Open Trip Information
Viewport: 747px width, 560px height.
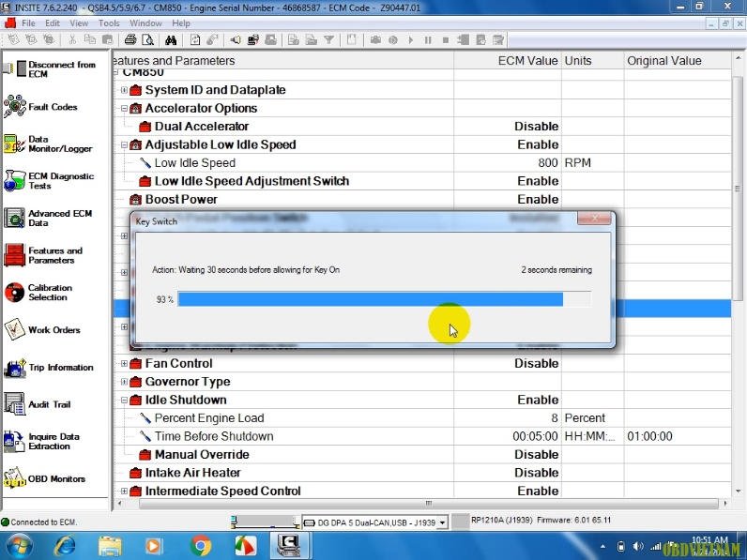tap(49, 367)
